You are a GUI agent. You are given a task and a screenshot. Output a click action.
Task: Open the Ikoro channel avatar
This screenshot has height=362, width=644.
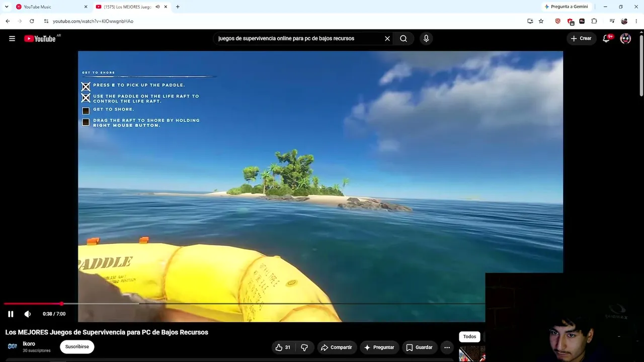pos(13,346)
